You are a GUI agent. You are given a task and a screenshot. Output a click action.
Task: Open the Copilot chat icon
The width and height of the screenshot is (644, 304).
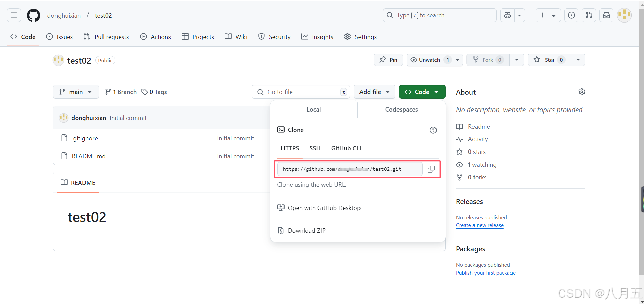[x=508, y=15]
